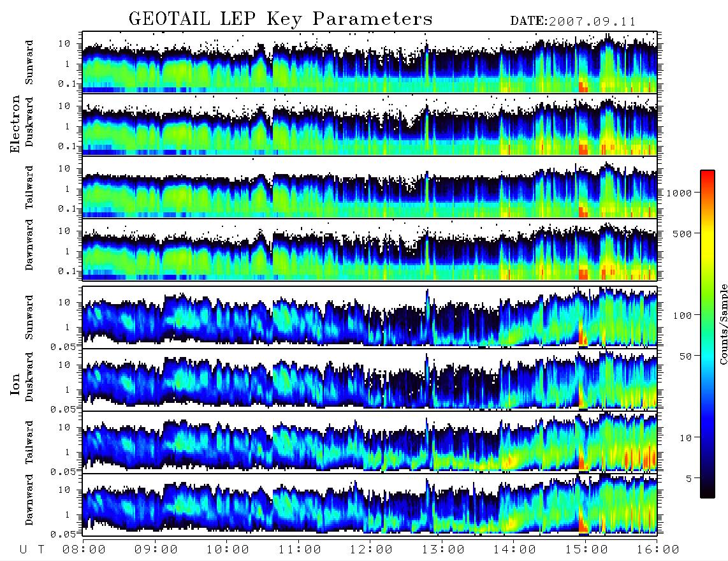Click the Electron Tailward axis label
The height and width of the screenshot is (561, 728).
tap(29, 187)
